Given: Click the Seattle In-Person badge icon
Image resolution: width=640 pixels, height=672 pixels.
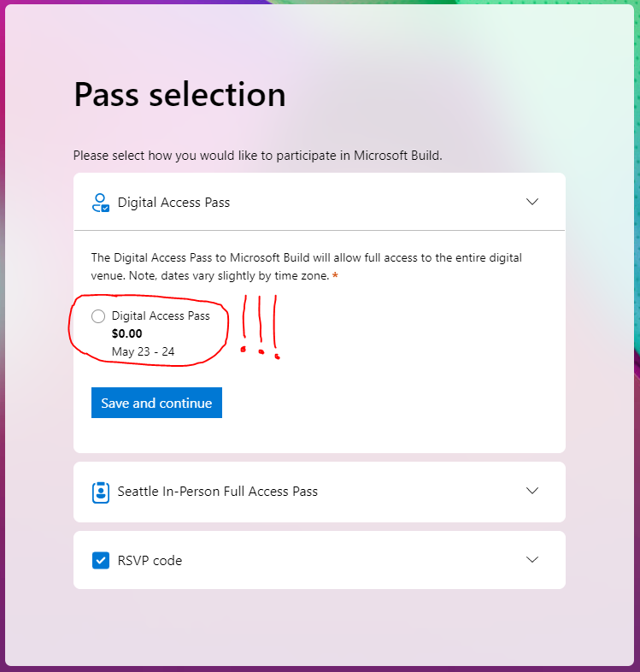Looking at the screenshot, I should click(101, 492).
